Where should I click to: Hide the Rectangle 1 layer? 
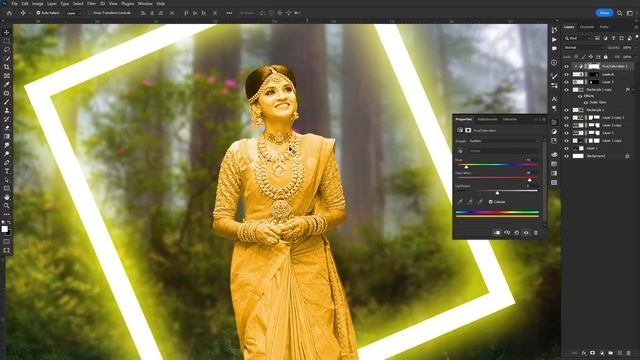(x=566, y=110)
